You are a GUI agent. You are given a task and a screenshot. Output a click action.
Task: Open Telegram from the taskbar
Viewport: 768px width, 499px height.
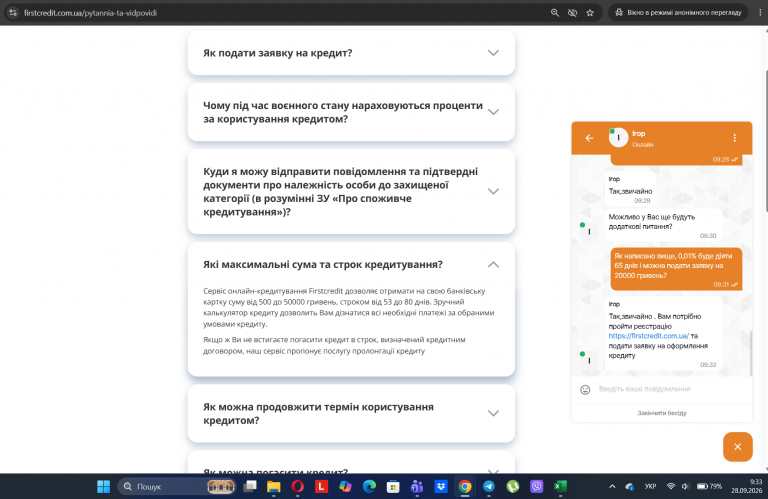point(489,486)
